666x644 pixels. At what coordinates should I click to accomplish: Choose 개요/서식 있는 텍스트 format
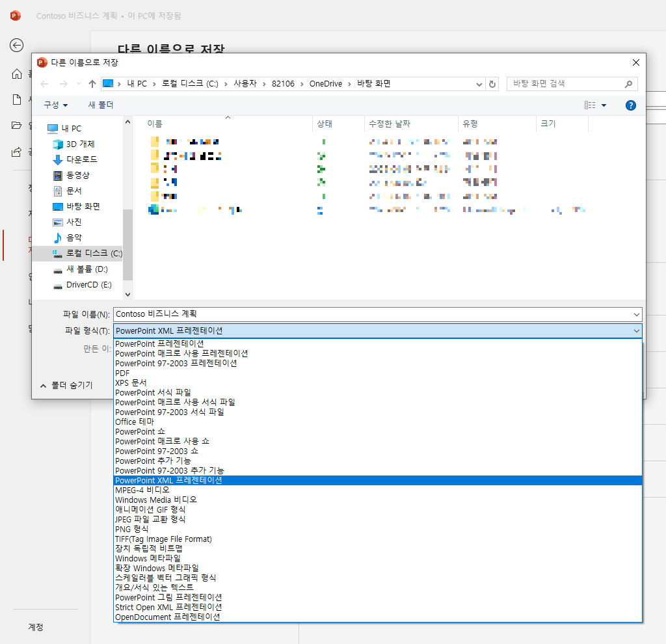pos(378,587)
